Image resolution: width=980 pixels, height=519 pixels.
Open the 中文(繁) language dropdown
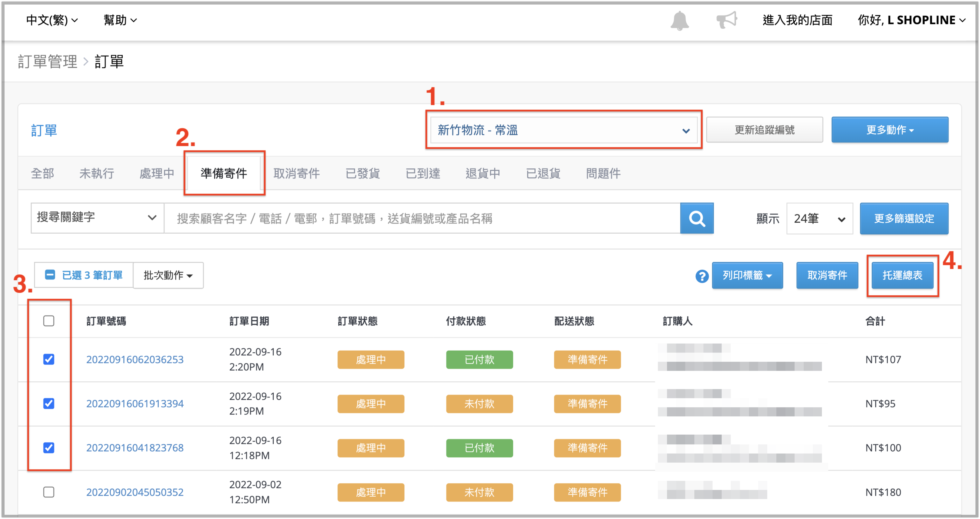[52, 20]
